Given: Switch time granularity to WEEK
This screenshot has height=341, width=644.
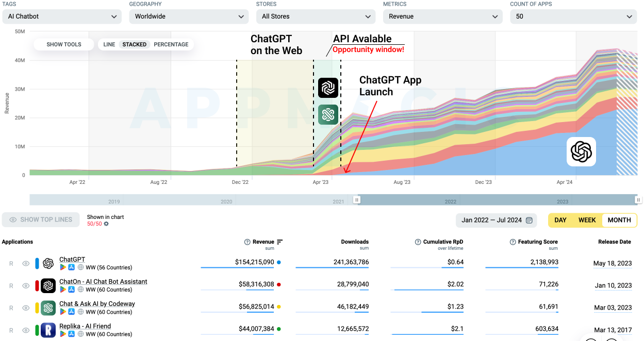Looking at the screenshot, I should point(587,220).
